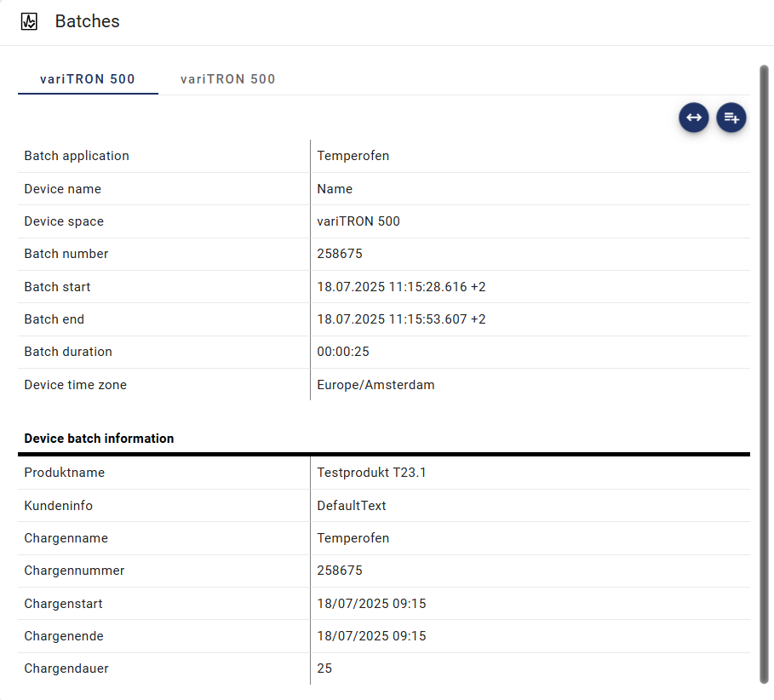Select the Batch application value Temperofen
Viewport: 774px width, 700px height.
point(353,156)
